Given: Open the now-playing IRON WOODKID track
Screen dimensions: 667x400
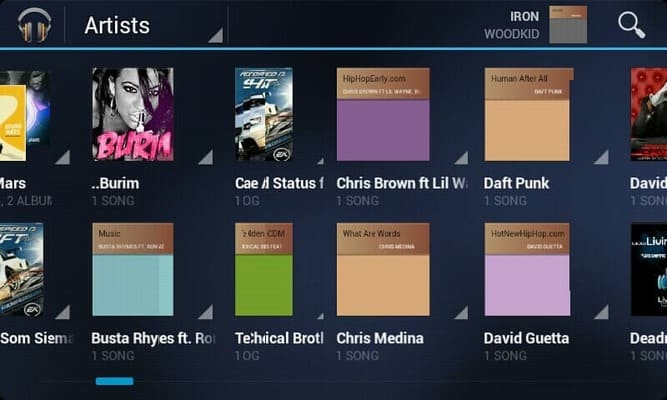Looking at the screenshot, I should (512, 25).
